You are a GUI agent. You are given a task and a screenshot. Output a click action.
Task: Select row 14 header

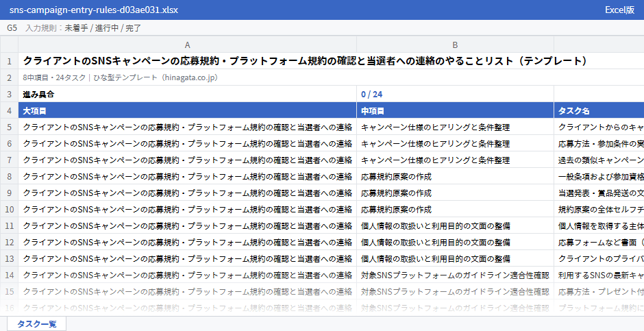coord(9,275)
